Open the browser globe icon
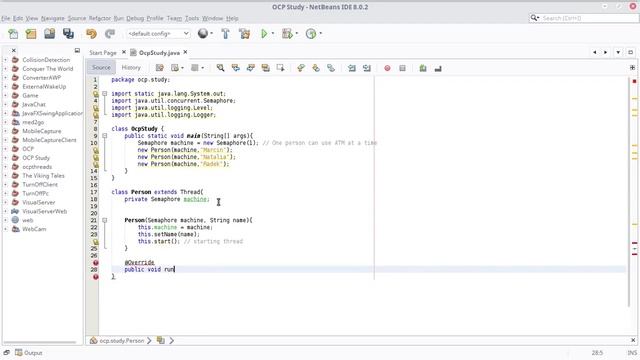 202,33
